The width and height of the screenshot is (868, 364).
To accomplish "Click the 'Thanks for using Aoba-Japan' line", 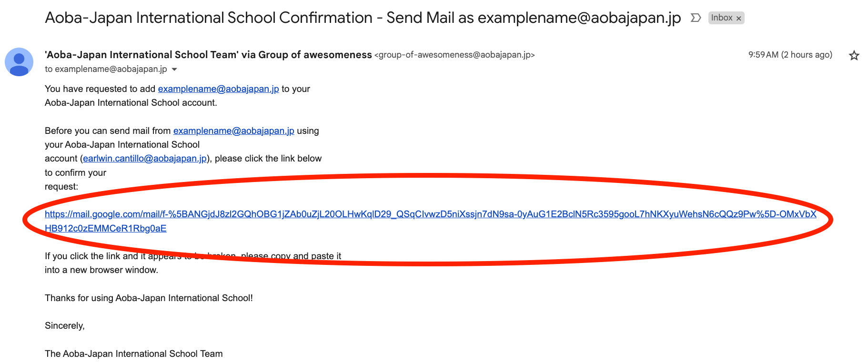I will (149, 298).
